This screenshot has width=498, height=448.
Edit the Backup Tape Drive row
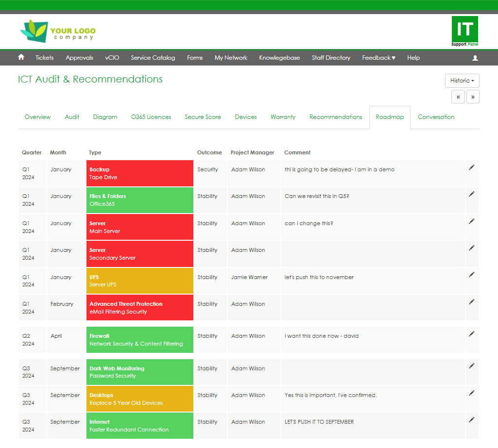tap(471, 167)
